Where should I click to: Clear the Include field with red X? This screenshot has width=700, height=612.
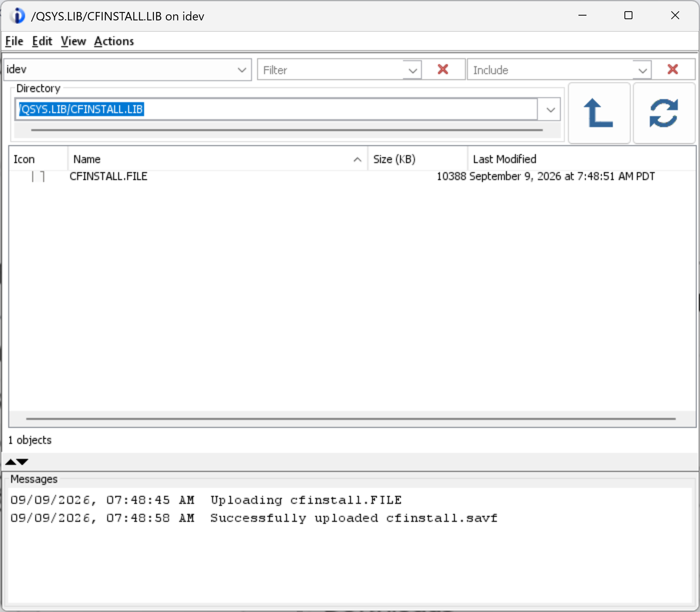(673, 70)
